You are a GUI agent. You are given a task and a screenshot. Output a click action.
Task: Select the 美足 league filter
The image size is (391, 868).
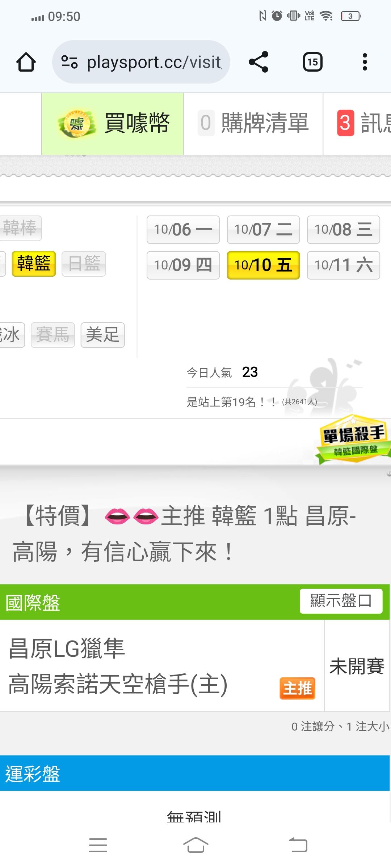pos(102,335)
